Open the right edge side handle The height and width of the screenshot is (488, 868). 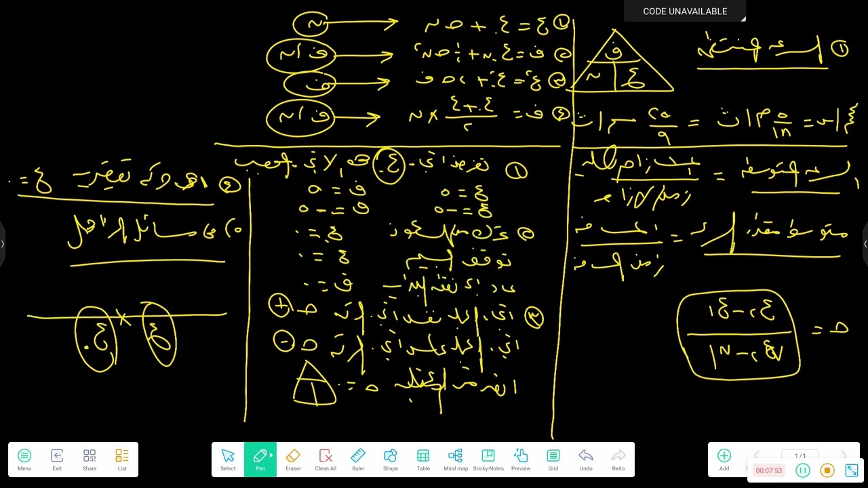pos(865,244)
